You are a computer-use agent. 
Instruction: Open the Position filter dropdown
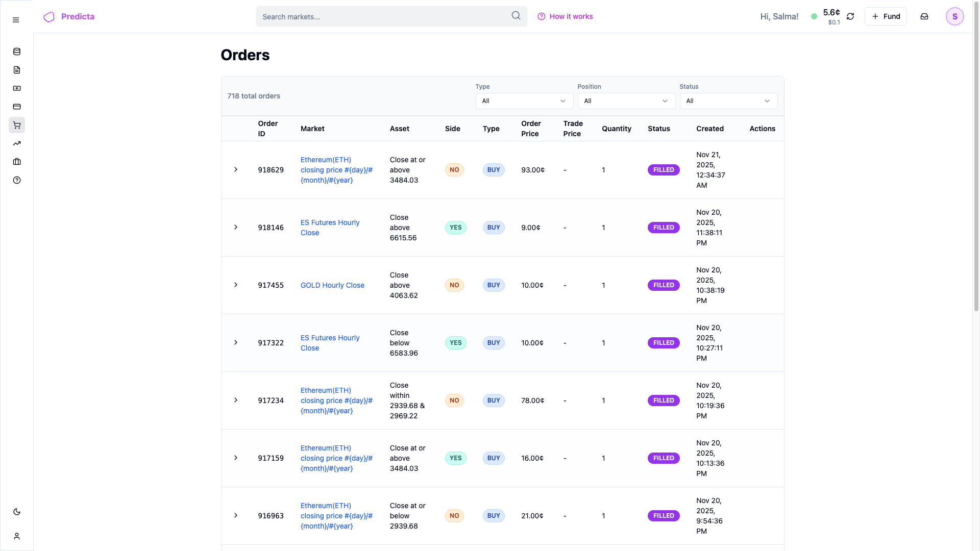coord(626,101)
